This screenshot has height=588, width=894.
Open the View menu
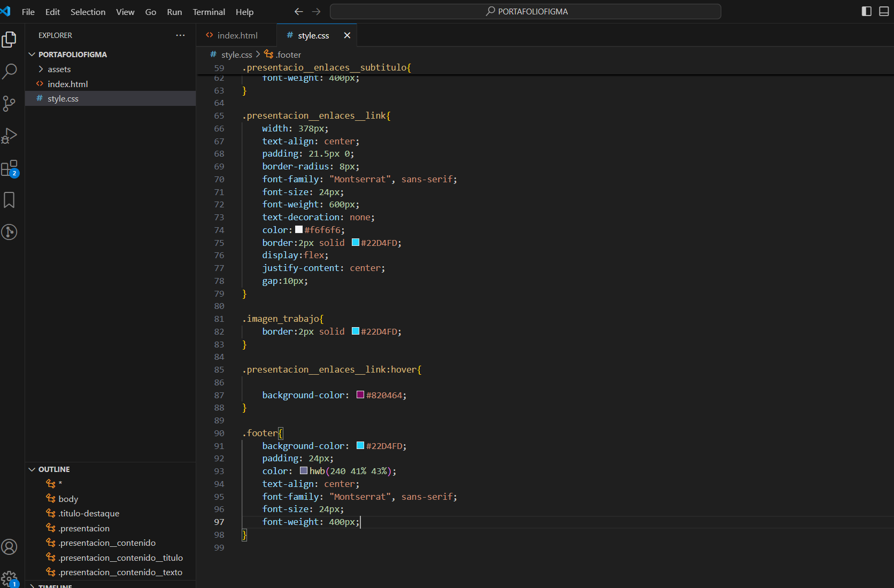click(125, 12)
